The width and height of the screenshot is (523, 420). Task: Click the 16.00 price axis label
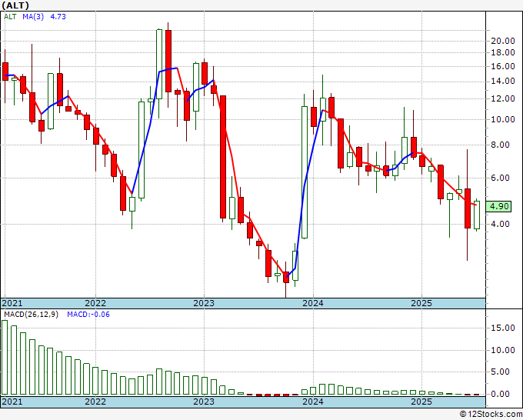(x=503, y=66)
